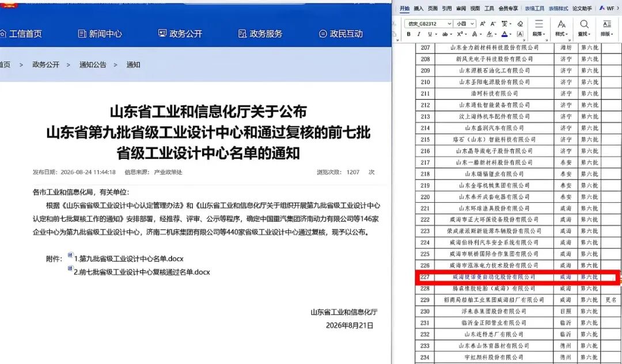Switch to the 引用 ribbon tab
This screenshot has width=622, height=364.
click(447, 8)
